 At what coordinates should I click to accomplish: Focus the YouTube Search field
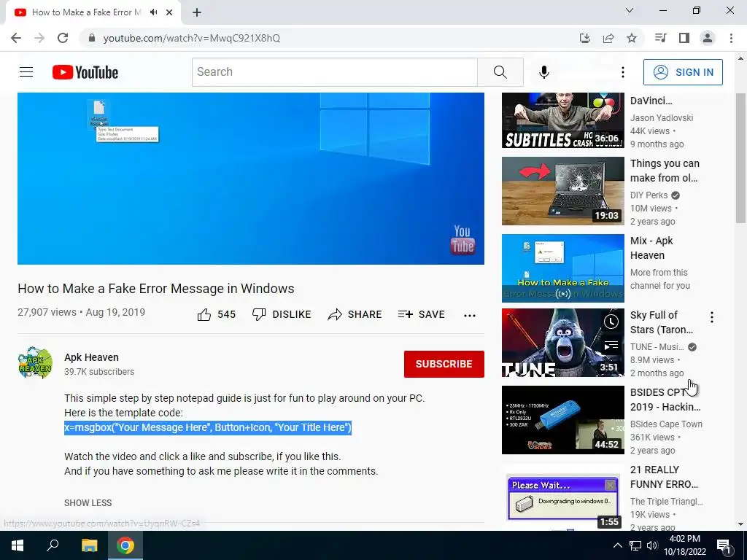pos(334,72)
